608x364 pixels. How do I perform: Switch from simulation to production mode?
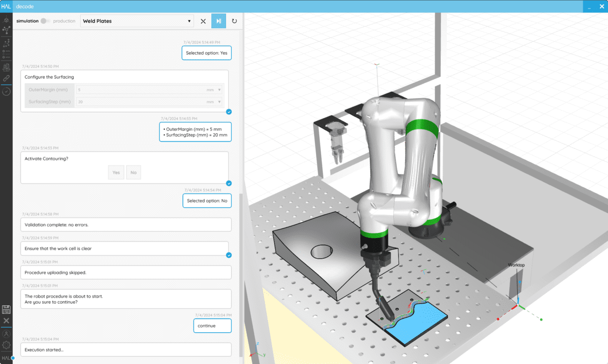(x=45, y=21)
